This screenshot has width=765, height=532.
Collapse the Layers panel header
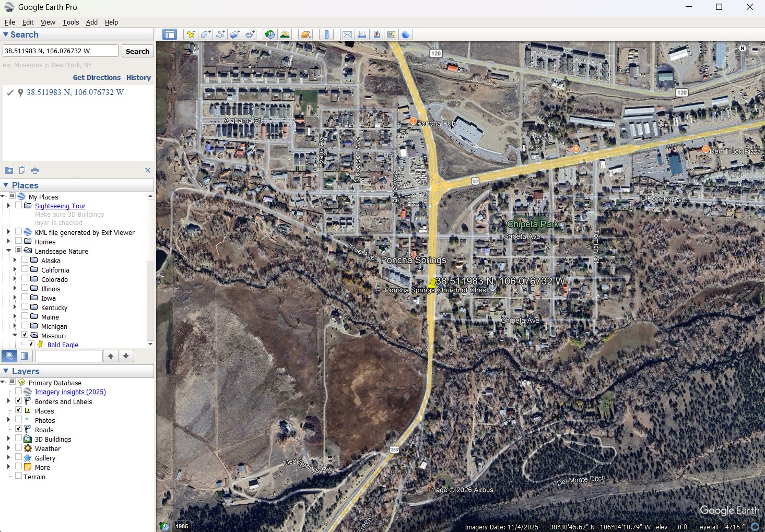pyautogui.click(x=6, y=371)
